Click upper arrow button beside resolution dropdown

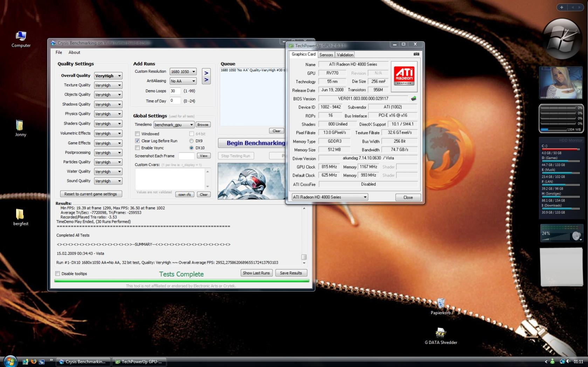(x=206, y=73)
